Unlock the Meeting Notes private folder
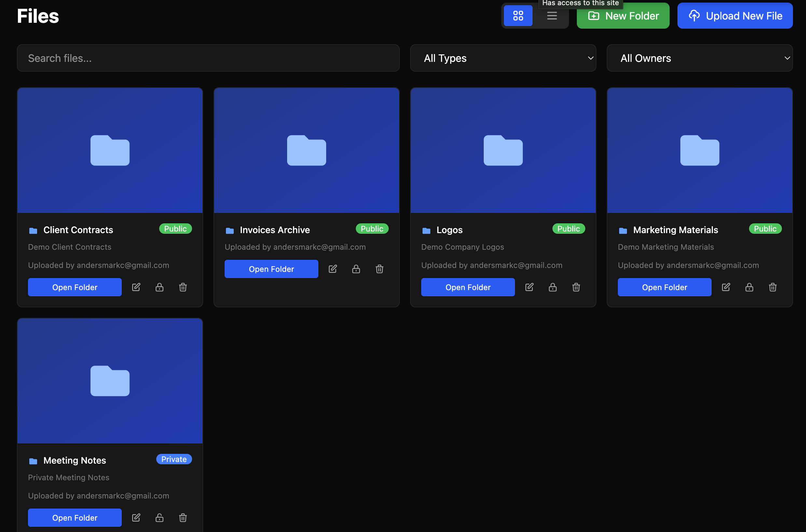Screen dimensions: 806x532 (160, 518)
